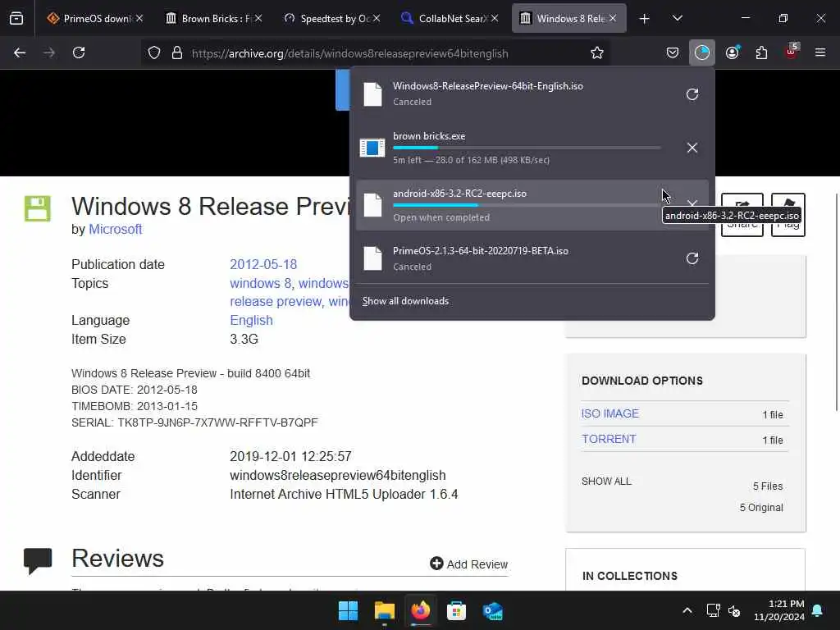Save page to Pocket
840x630 pixels.
673,52
